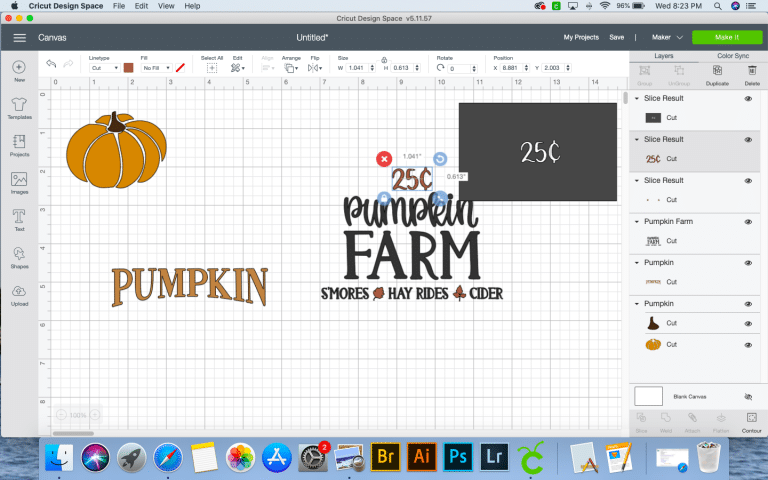Open the Projects panel
The image size is (768, 480).
pos(19,142)
